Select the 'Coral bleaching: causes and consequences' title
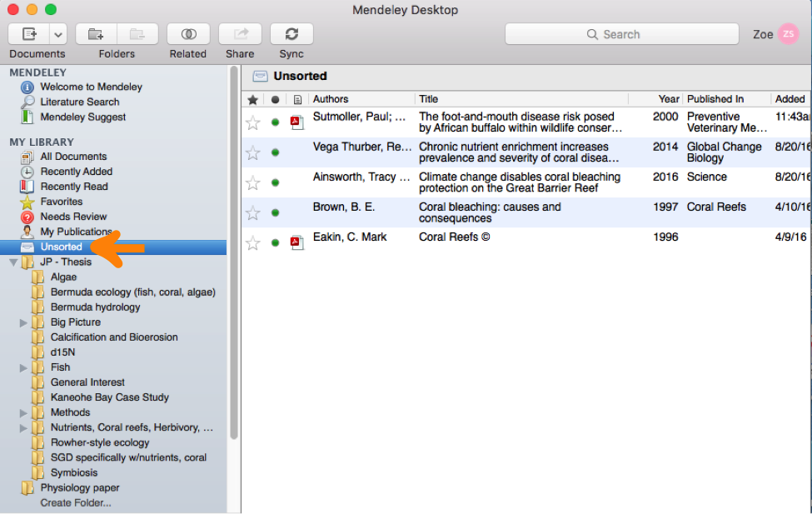Screen dimensions: 812x514 coord(490,212)
